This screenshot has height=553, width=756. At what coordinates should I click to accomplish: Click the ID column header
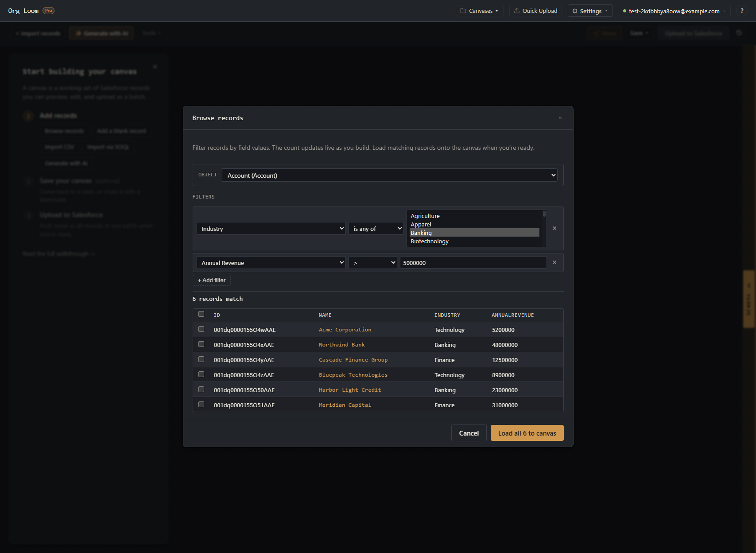click(217, 315)
